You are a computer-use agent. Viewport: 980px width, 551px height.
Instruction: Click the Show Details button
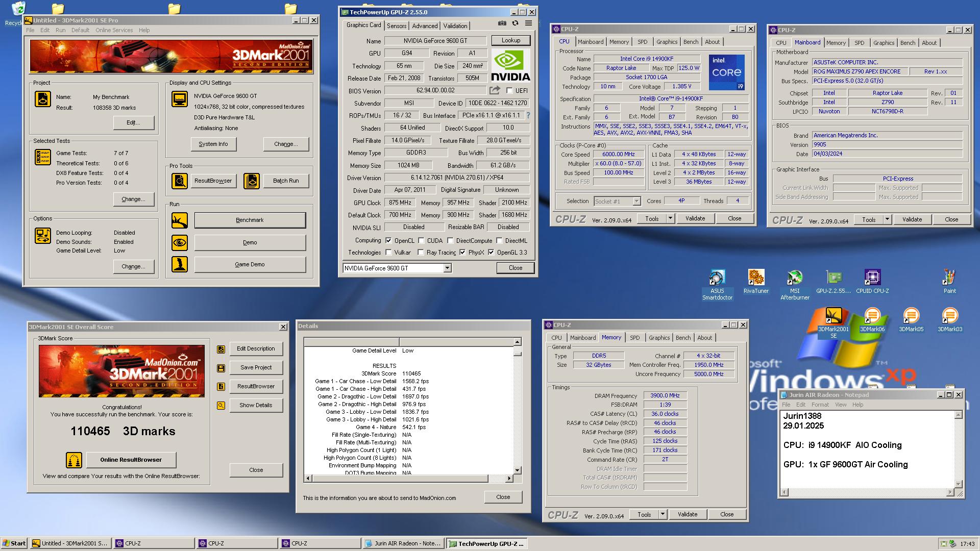click(256, 405)
